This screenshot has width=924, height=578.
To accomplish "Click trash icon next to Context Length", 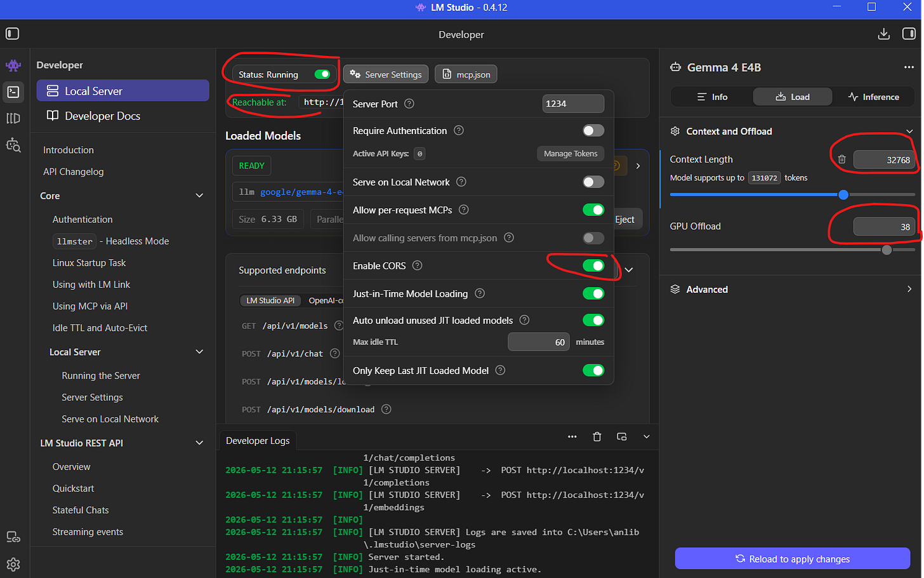I will coord(841,159).
